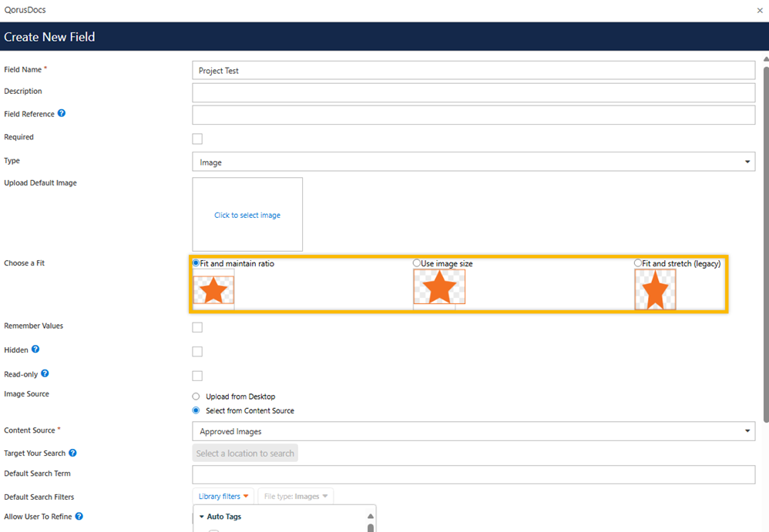This screenshot has height=532, width=769.
Task: Select Use image size radio option
Action: [417, 263]
